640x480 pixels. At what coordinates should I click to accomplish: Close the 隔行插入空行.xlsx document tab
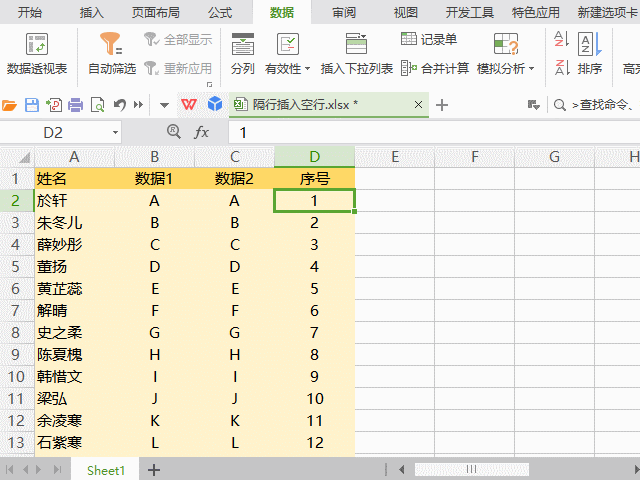(418, 105)
